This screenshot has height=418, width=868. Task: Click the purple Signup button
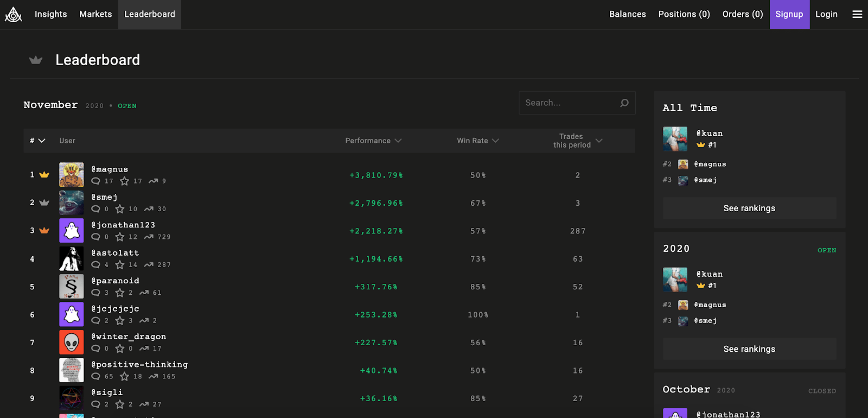click(789, 14)
